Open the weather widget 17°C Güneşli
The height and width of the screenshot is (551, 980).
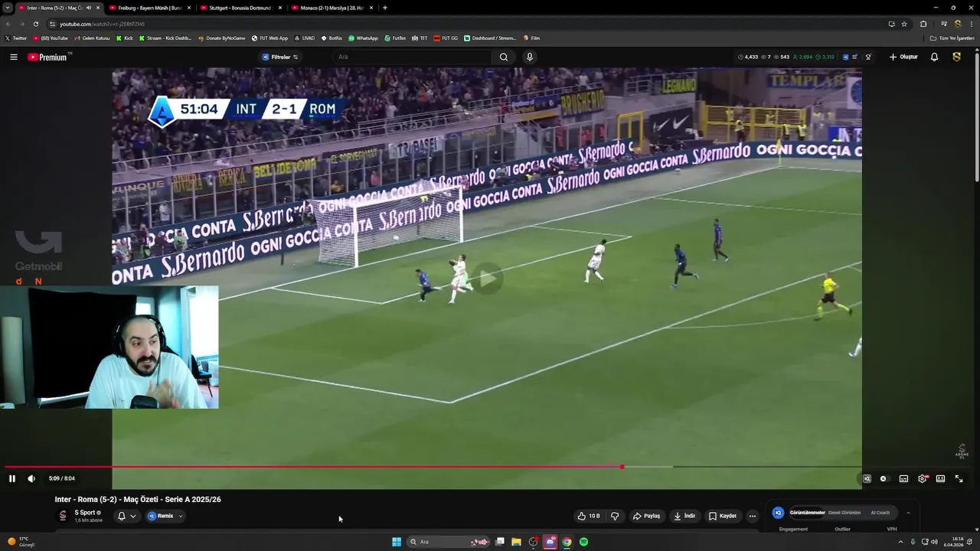21,542
